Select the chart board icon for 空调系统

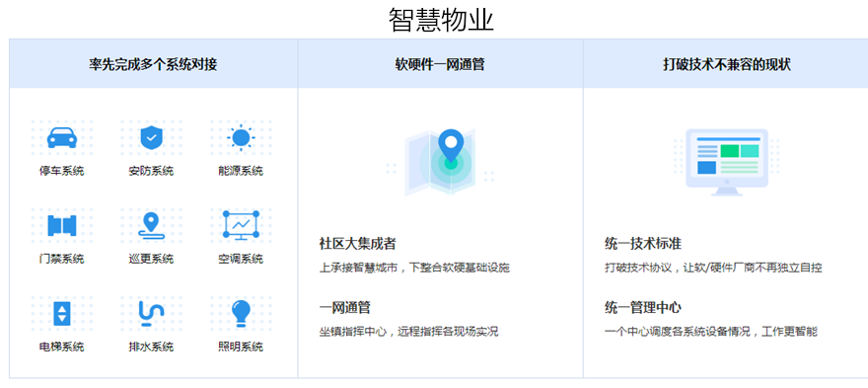point(241,225)
